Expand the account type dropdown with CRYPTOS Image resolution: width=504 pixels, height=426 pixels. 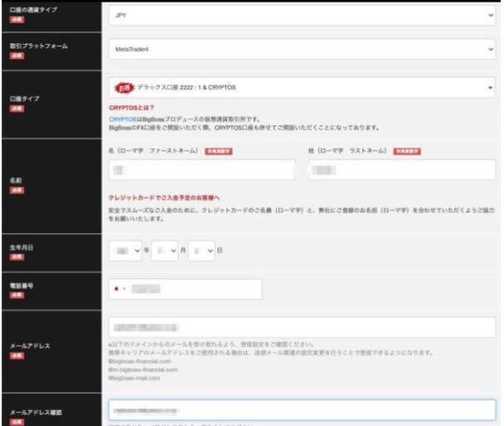click(x=302, y=88)
